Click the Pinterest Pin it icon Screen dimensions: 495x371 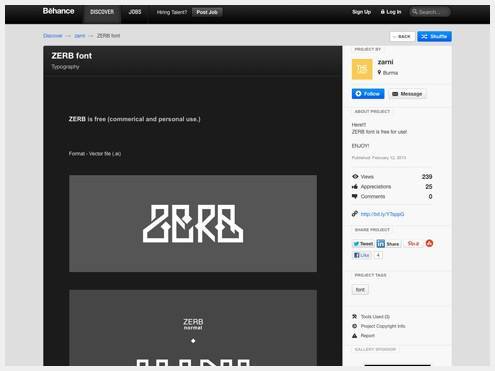pos(413,244)
